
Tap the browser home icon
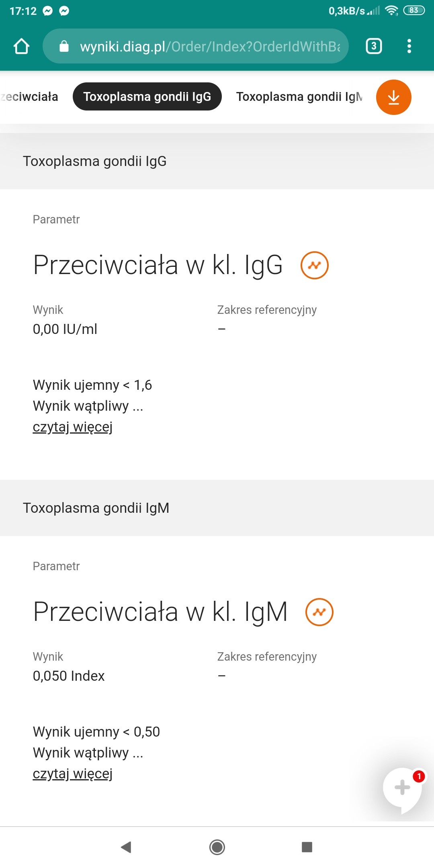(22, 46)
